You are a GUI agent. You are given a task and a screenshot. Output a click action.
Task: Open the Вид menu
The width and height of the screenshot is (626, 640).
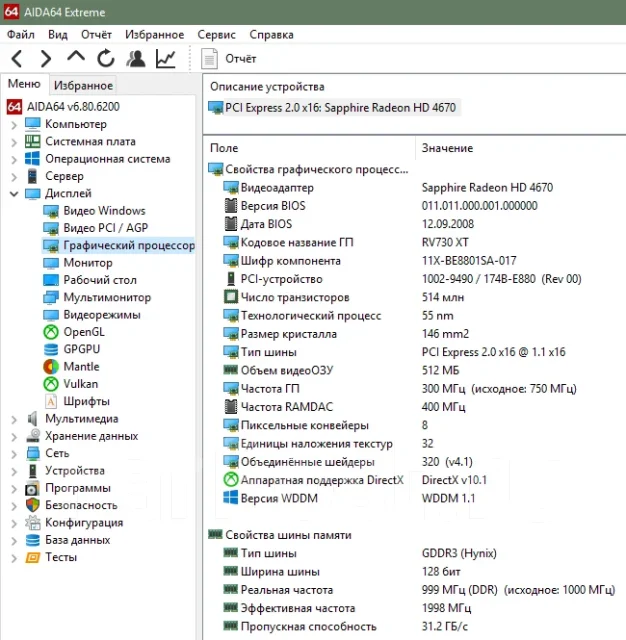click(x=58, y=35)
